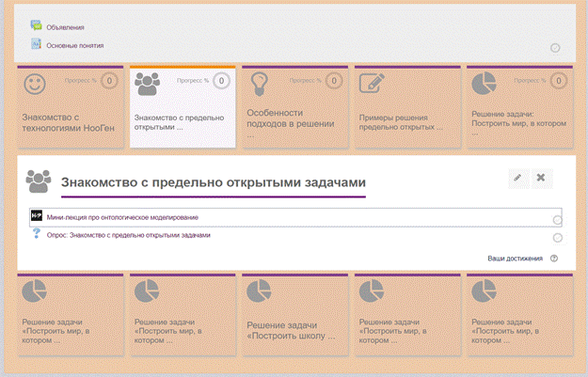Image resolution: width=588 pixels, height=377 pixels.
Task: Open the Ваши достижения link
Action: pos(516,258)
